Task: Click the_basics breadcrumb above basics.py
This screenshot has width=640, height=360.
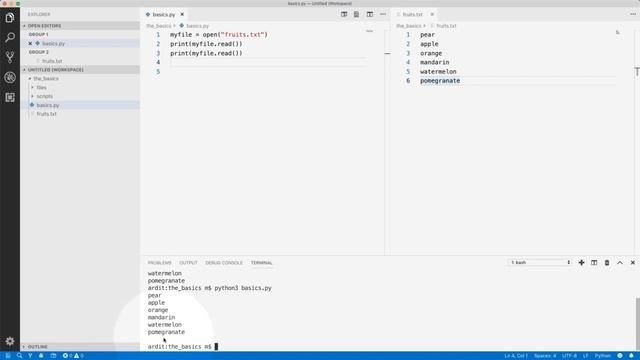Action: click(x=159, y=26)
